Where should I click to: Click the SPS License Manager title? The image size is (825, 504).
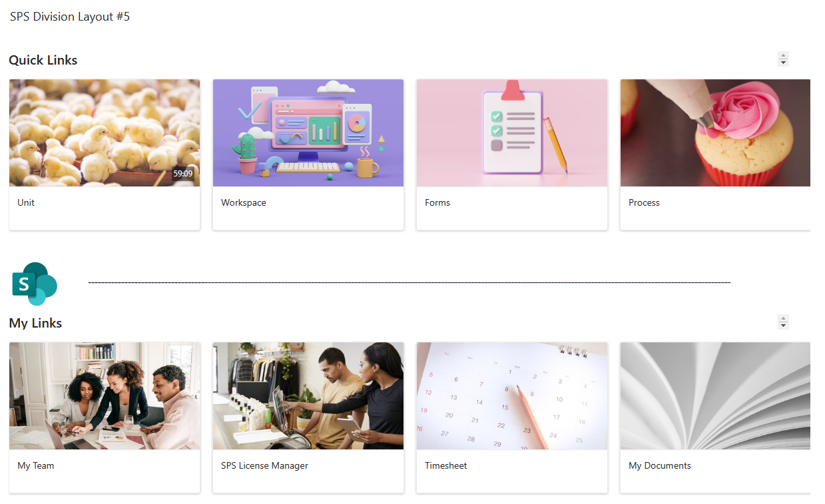[x=265, y=465]
